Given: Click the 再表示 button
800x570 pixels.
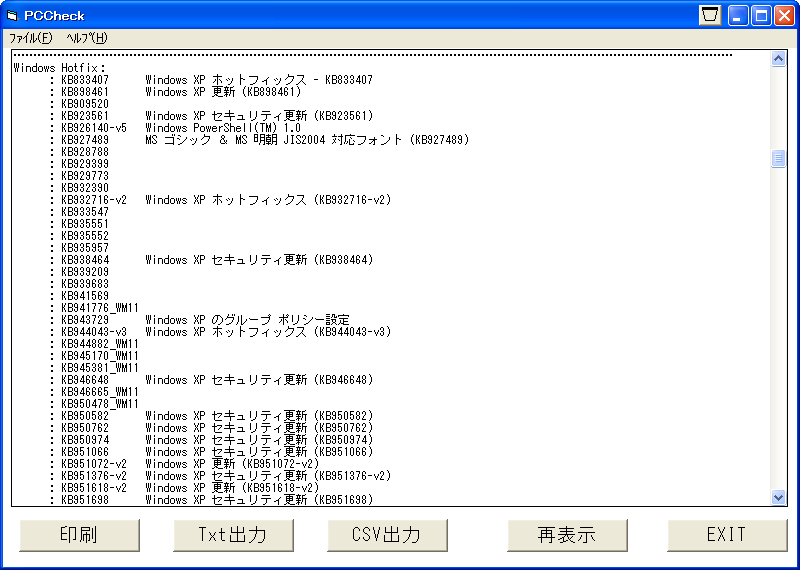Looking at the screenshot, I should (567, 535).
